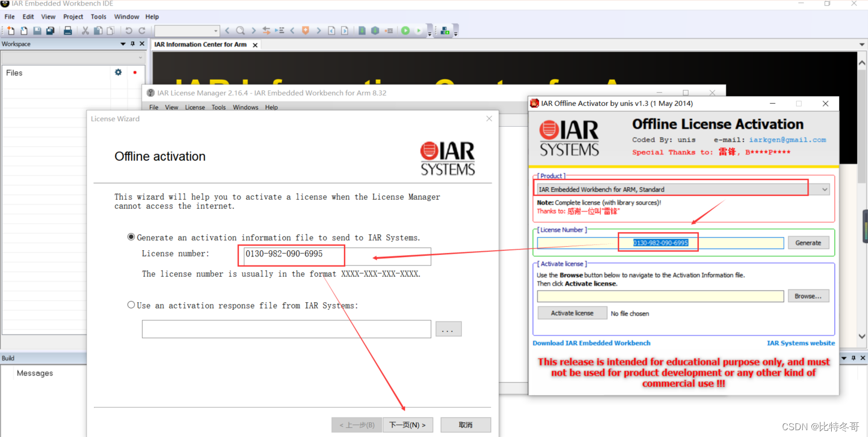868x437 pixels.
Task: Click the Save All toolbar icon
Action: coord(50,31)
